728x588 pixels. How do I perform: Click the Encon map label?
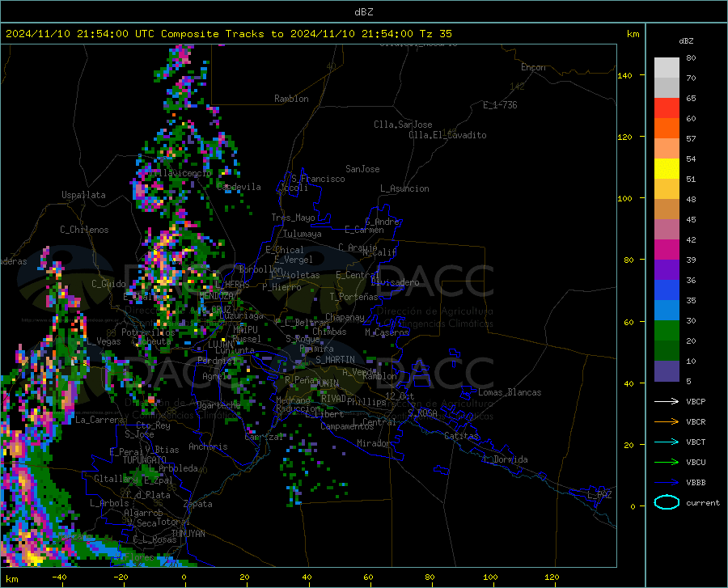click(533, 67)
